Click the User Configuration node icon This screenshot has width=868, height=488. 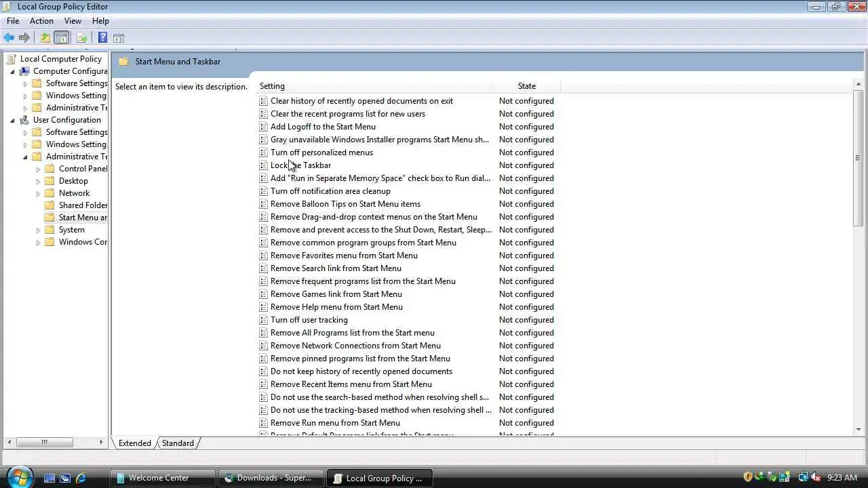click(x=24, y=120)
